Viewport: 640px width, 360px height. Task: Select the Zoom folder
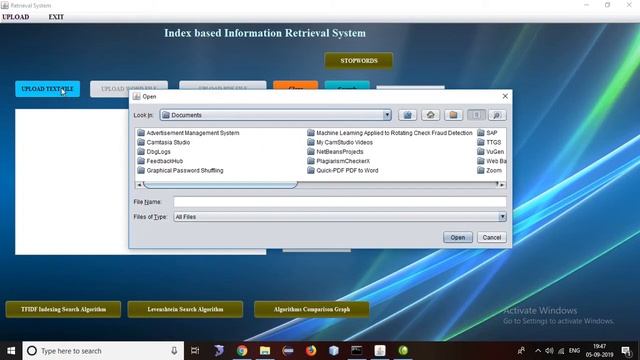pos(490,170)
